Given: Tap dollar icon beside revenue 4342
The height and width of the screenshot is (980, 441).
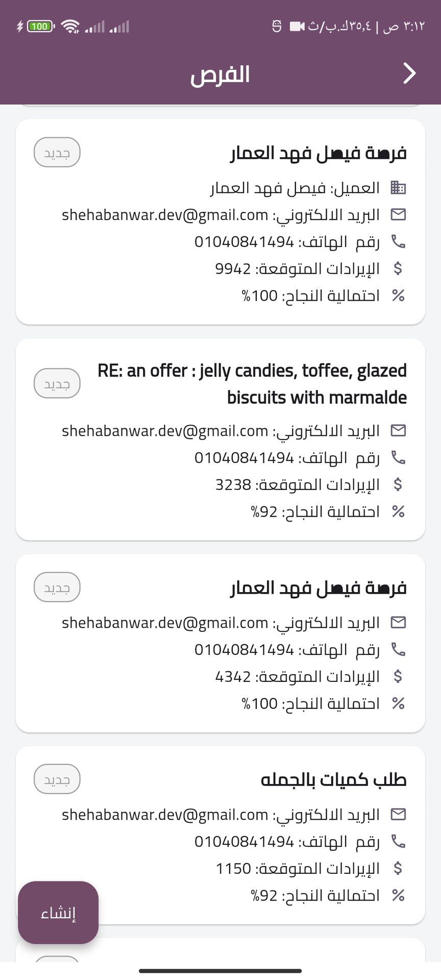Looking at the screenshot, I should point(398,676).
